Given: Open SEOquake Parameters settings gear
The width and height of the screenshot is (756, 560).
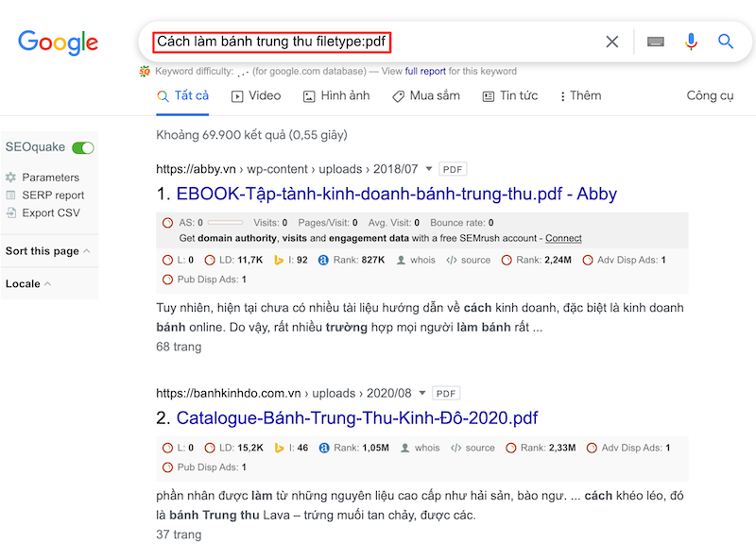Looking at the screenshot, I should point(9,178).
